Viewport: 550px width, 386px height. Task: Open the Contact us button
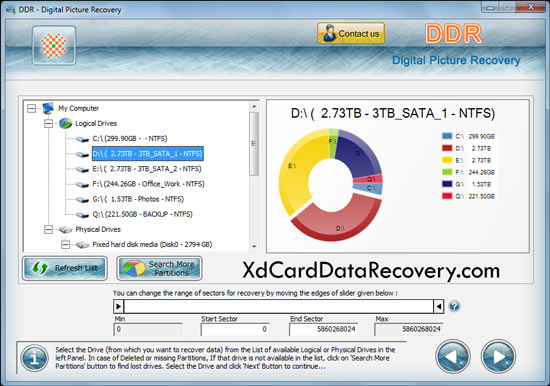[351, 33]
